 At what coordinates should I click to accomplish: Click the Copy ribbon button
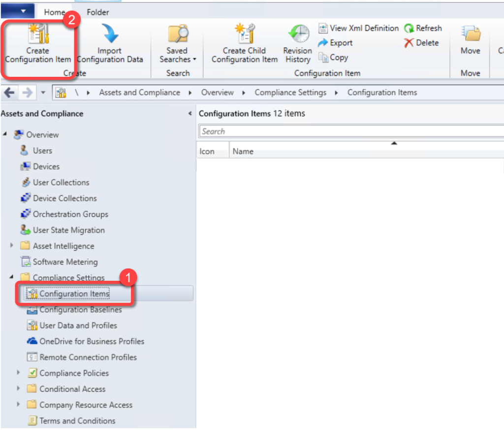click(x=333, y=58)
